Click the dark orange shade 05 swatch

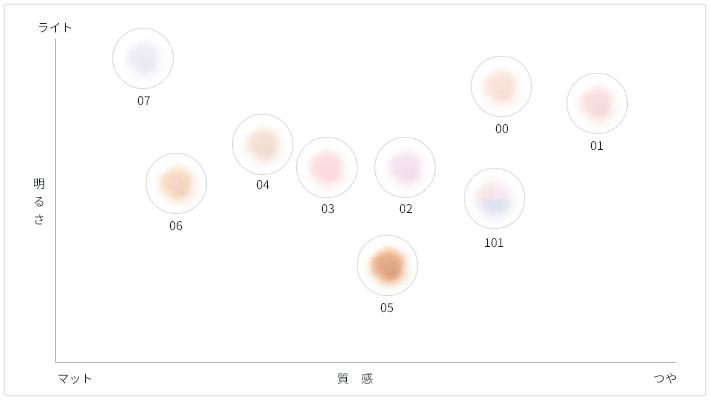tap(387, 266)
